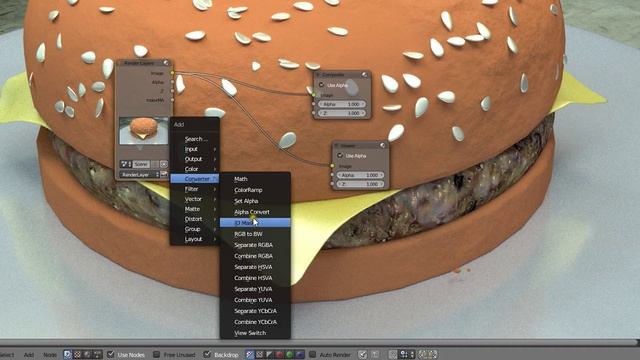Click the X button next to Scene field
Screen dimensions: 640x360
(164, 164)
